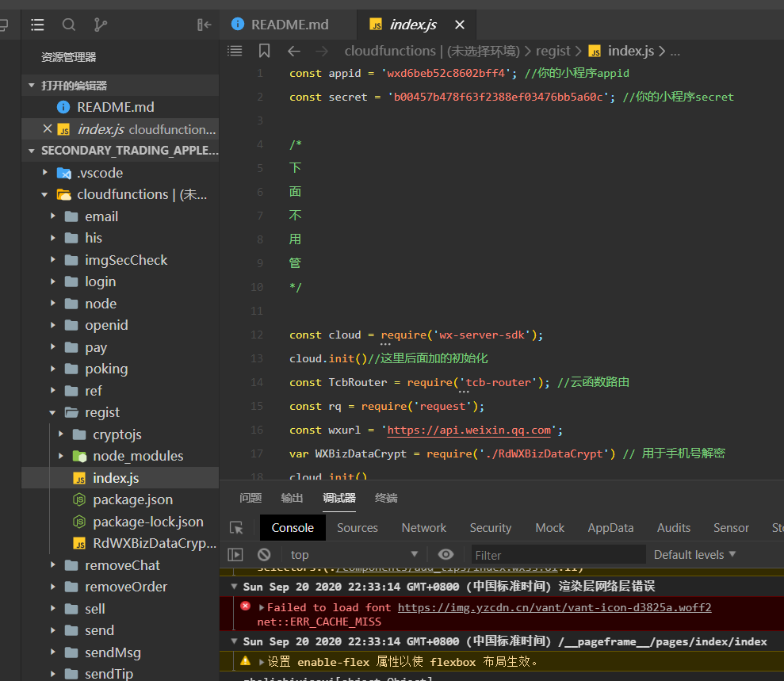The image size is (784, 681).
Task: Collapse the pages/index/index log group
Action: coord(234,641)
